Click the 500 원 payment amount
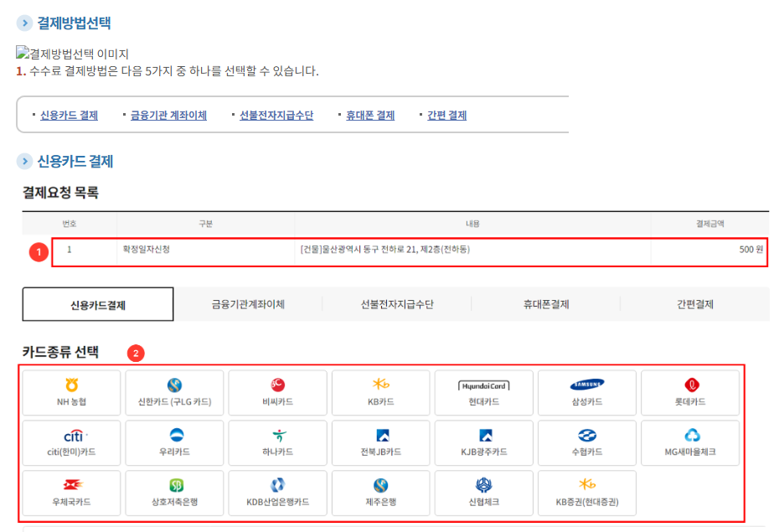This screenshot has height=532, width=779. (x=751, y=250)
